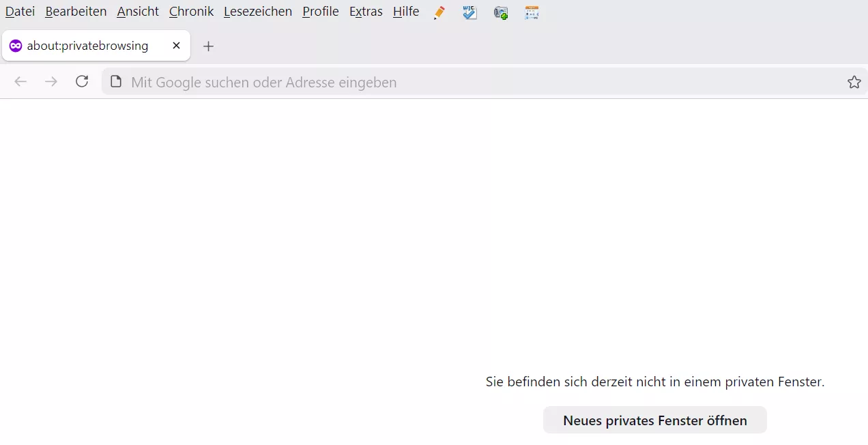Close the about:privatebrowsing tab
The width and height of the screenshot is (868, 445).
176,46
